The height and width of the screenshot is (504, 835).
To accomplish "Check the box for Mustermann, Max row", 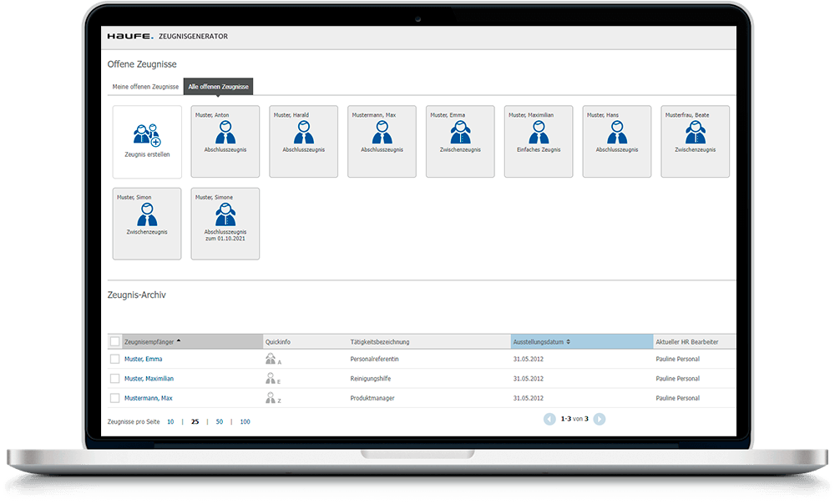I will point(114,398).
